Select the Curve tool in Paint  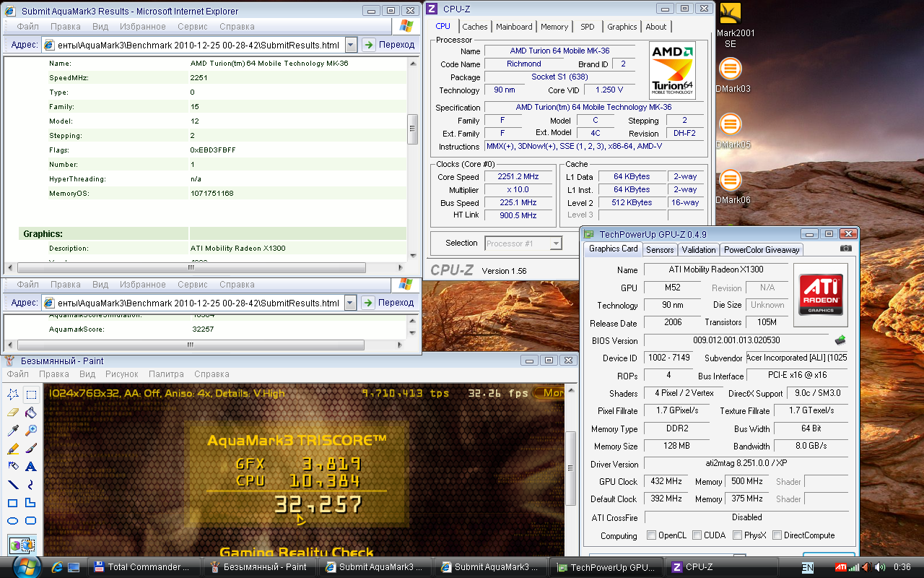(31, 484)
